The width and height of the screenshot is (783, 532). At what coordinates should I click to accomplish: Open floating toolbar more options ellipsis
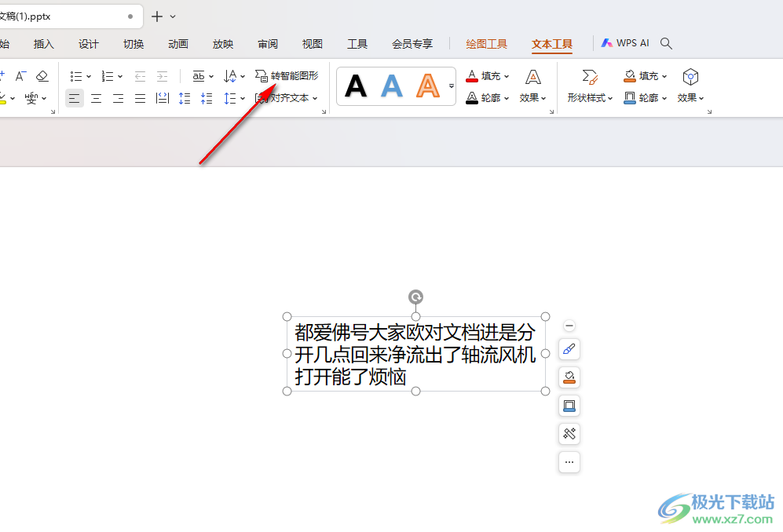(x=569, y=462)
